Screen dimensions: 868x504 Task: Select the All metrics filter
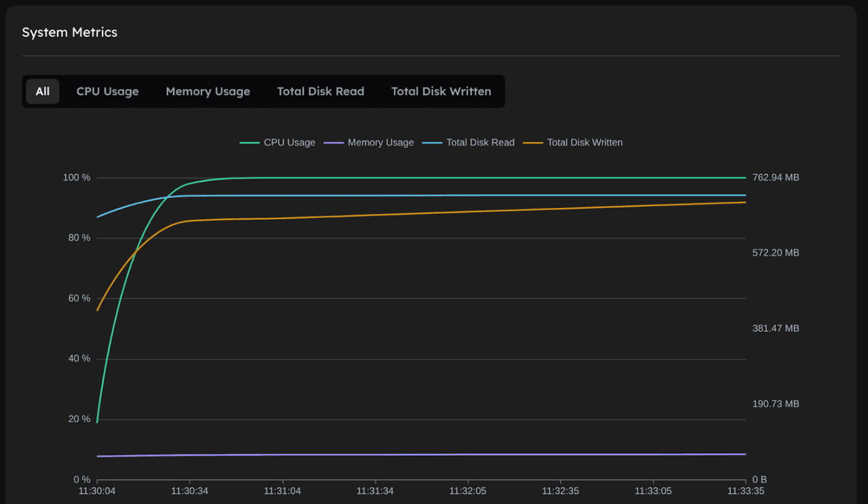tap(42, 91)
